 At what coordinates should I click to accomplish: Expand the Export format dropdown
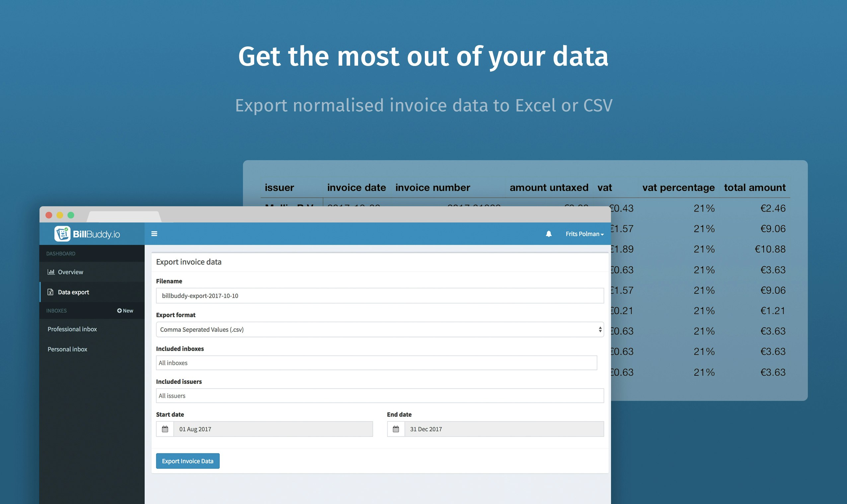pyautogui.click(x=380, y=330)
